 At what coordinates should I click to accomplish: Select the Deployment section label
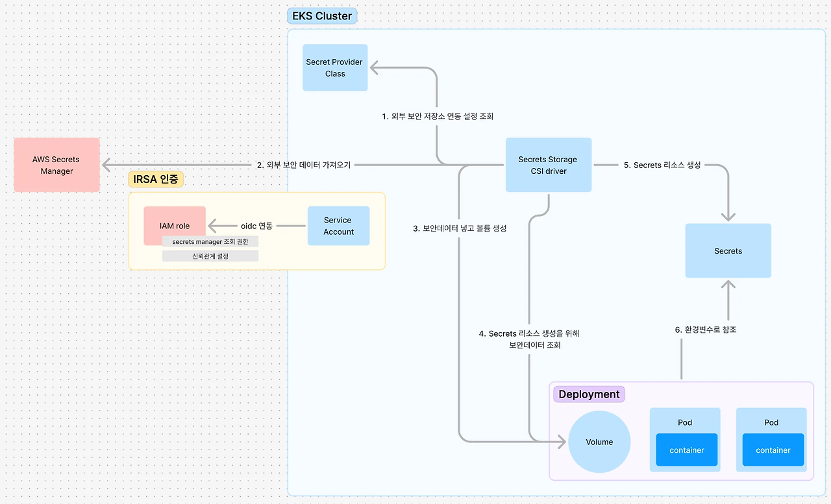(588, 394)
